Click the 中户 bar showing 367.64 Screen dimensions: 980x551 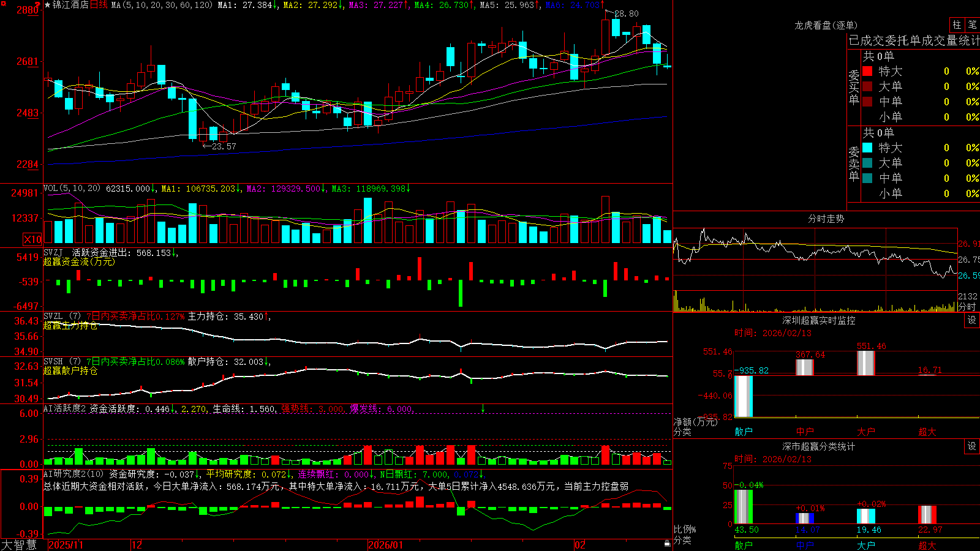[805, 367]
